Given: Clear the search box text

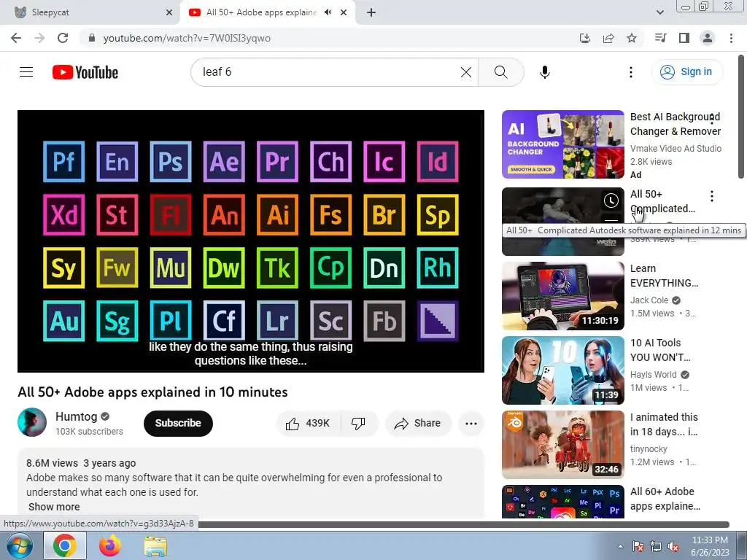Looking at the screenshot, I should pos(466,72).
